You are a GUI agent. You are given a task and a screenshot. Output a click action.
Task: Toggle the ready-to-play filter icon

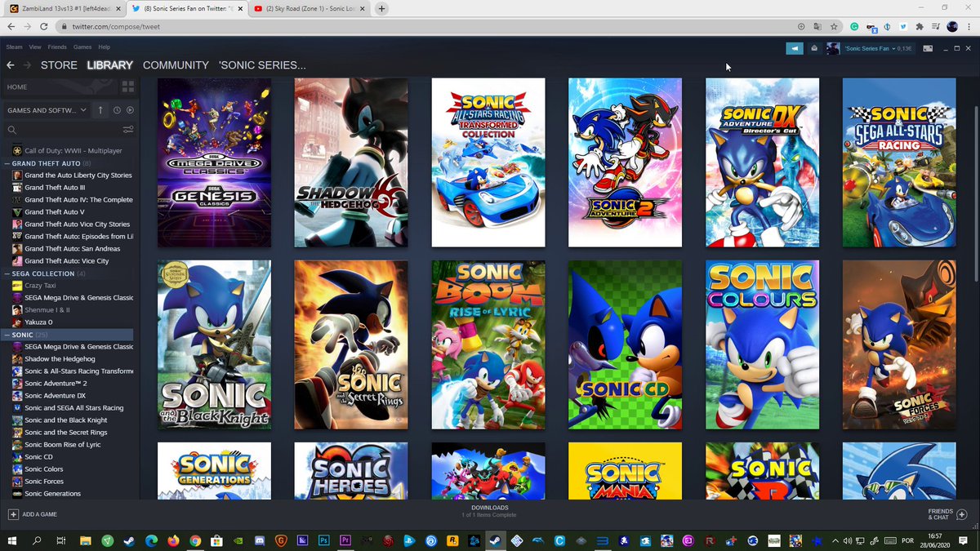coord(130,110)
